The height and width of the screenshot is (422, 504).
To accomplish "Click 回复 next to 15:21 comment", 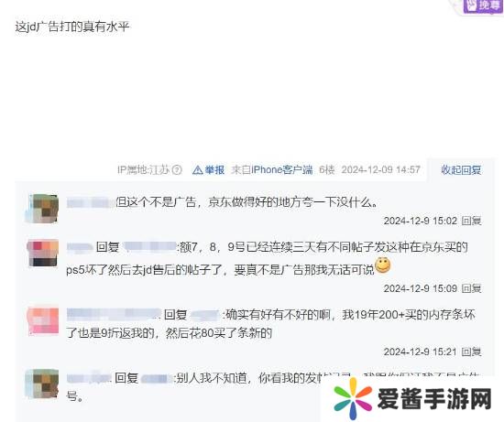I will point(471,352).
